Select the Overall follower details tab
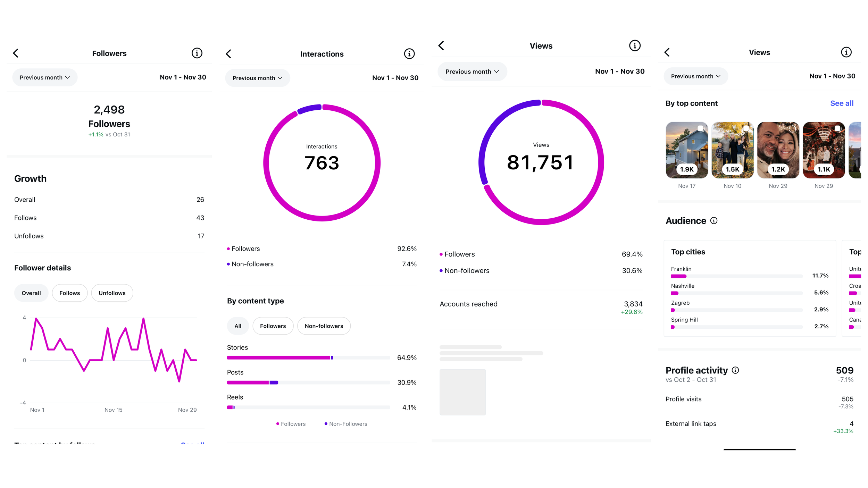 click(x=31, y=293)
